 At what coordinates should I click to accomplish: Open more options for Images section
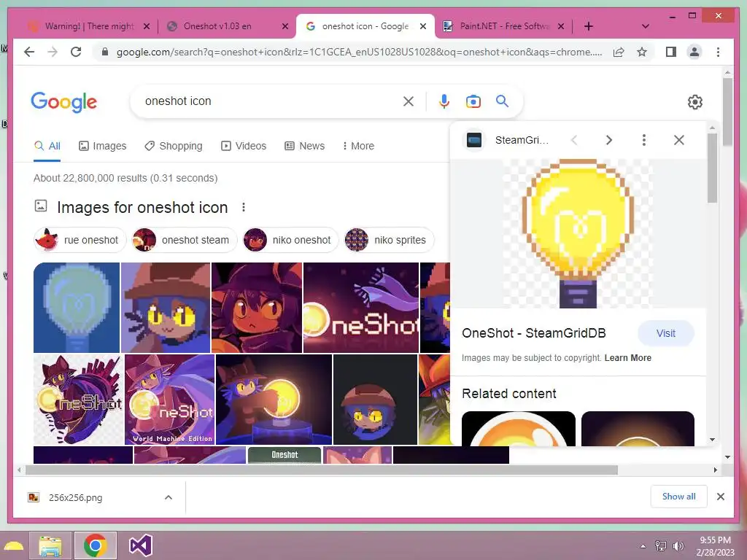pos(244,207)
